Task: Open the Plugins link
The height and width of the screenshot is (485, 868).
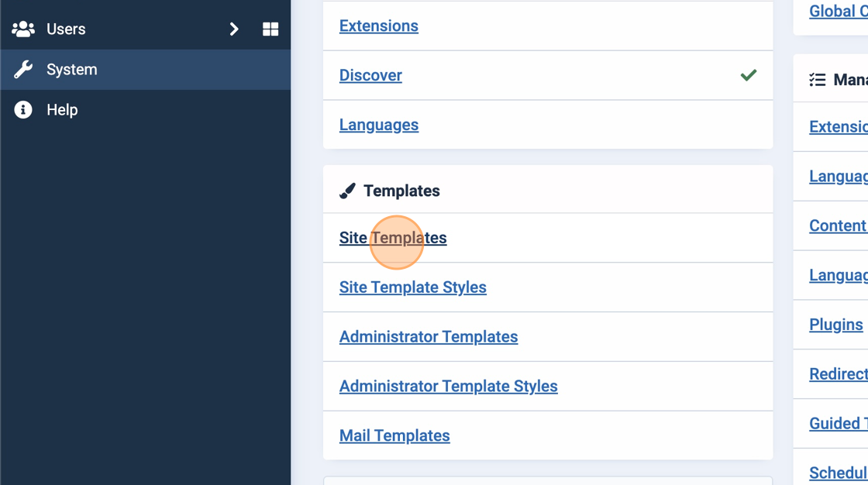Action: 835,325
